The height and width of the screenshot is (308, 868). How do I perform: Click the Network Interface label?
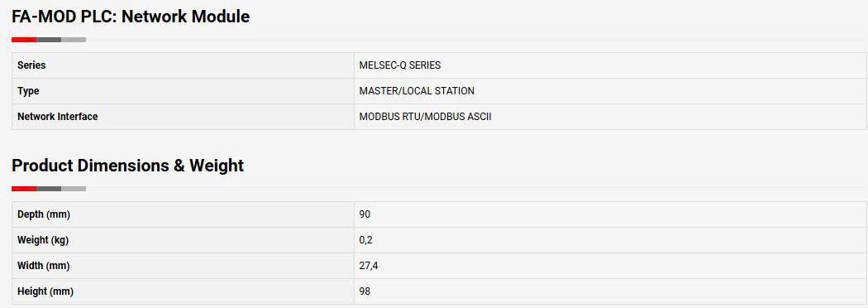pyautogui.click(x=58, y=117)
